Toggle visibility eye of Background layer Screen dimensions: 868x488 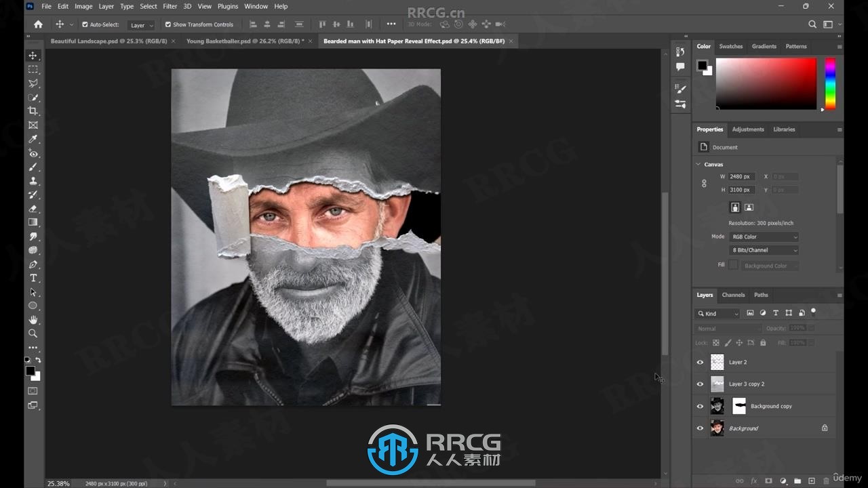coord(701,428)
